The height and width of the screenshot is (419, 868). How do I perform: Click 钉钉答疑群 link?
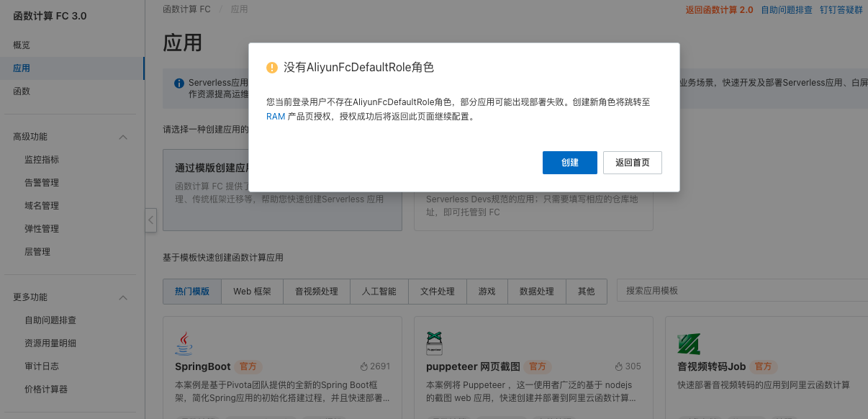[841, 10]
